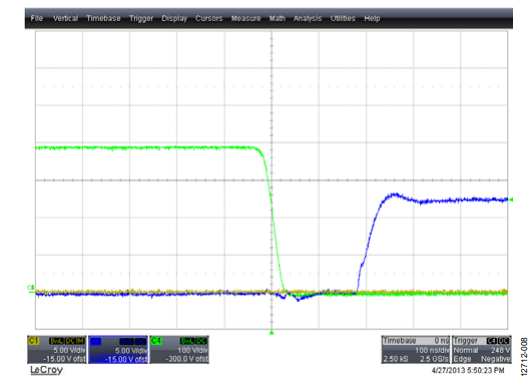Click the C4 channel descriptor box

(179, 350)
